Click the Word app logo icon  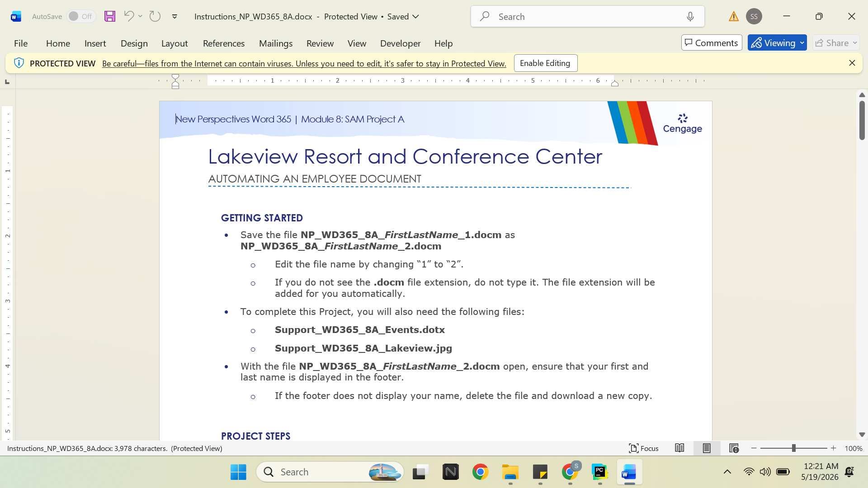16,17
